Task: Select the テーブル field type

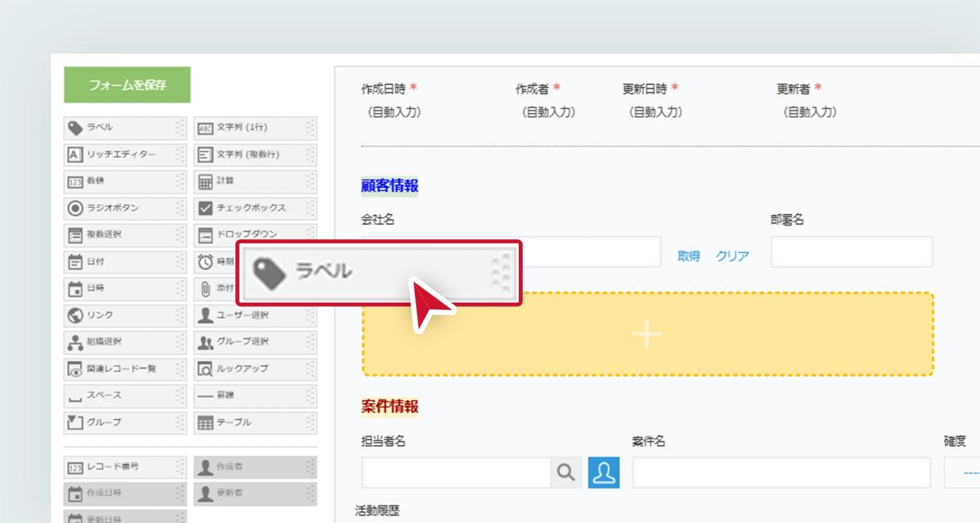Action: 255,423
